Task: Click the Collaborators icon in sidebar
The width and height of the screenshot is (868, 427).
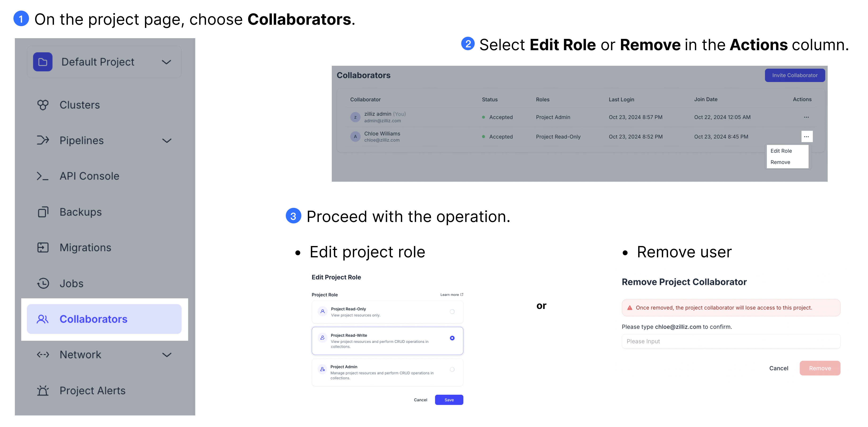Action: point(42,319)
